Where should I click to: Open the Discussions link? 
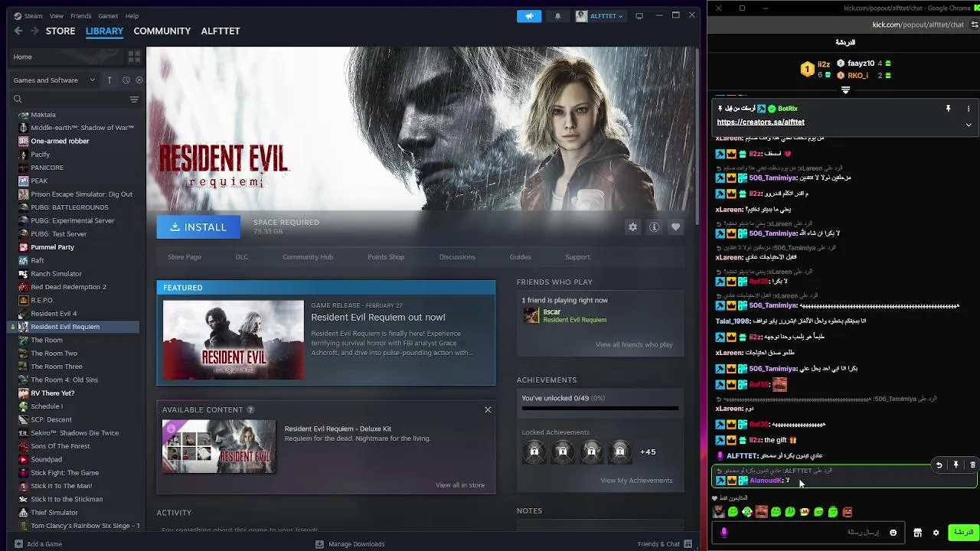(x=457, y=257)
